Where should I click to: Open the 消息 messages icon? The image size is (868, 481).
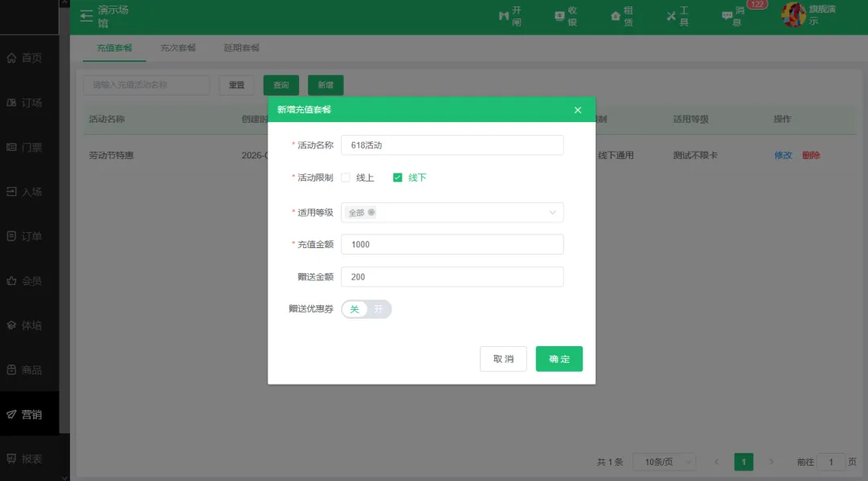point(734,16)
